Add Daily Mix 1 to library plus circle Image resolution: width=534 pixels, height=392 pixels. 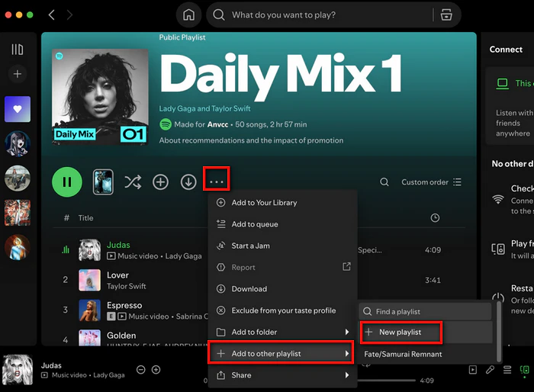coord(160,182)
